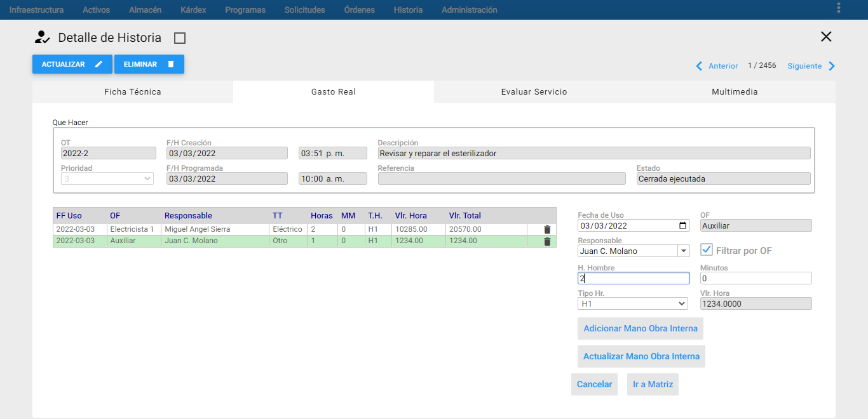Viewport: 868px width, 419px height.
Task: Click the Horas column header
Action: [x=322, y=216]
